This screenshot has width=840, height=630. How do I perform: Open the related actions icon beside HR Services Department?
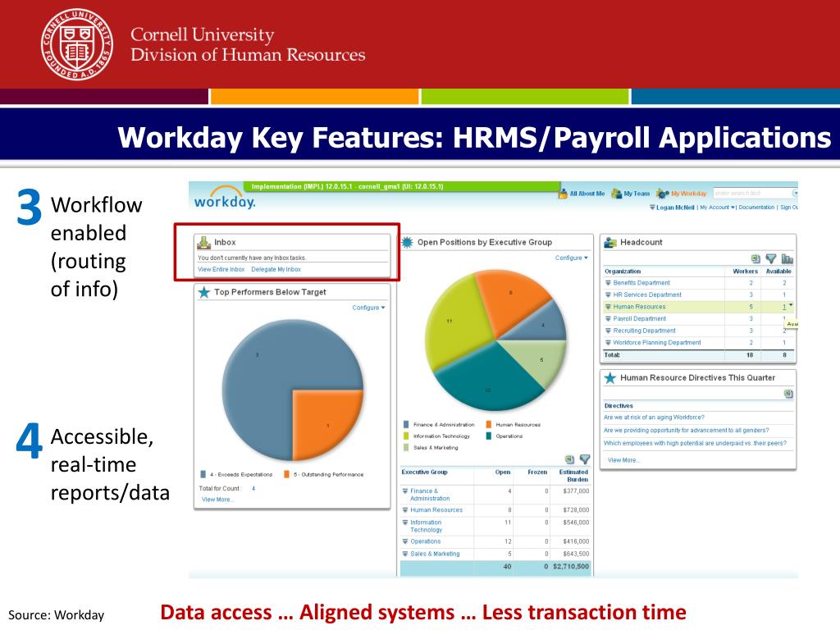[608, 294]
